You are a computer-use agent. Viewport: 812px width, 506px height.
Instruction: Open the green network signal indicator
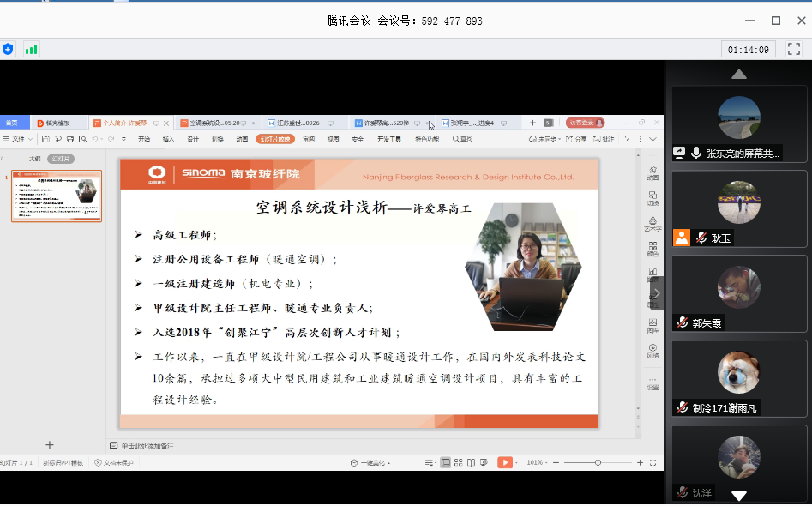click(32, 49)
